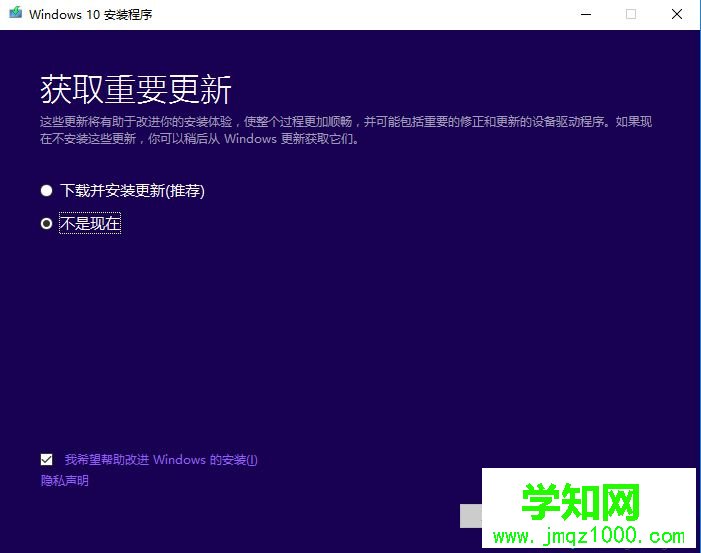Click the 下载并安装更新(推荐) label text
This screenshot has width=701, height=553.
[x=132, y=191]
